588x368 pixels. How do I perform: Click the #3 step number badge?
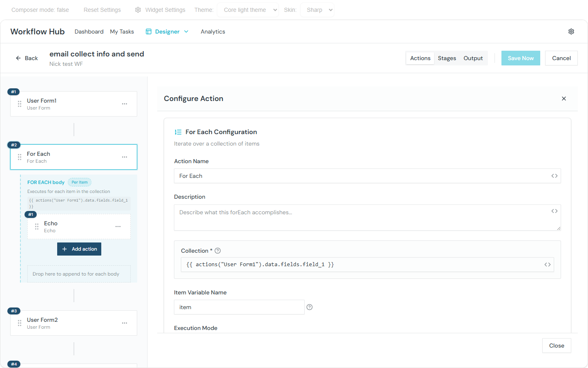[x=14, y=311]
